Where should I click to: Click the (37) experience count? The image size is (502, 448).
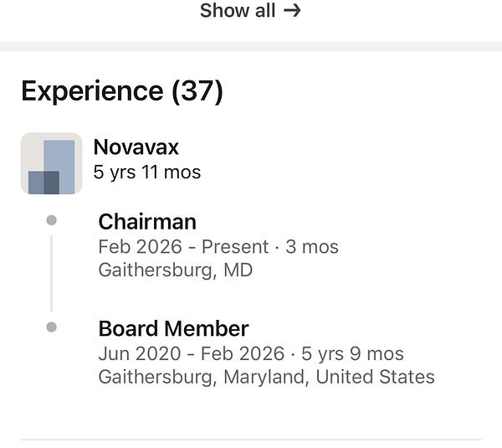pyautogui.click(x=197, y=91)
